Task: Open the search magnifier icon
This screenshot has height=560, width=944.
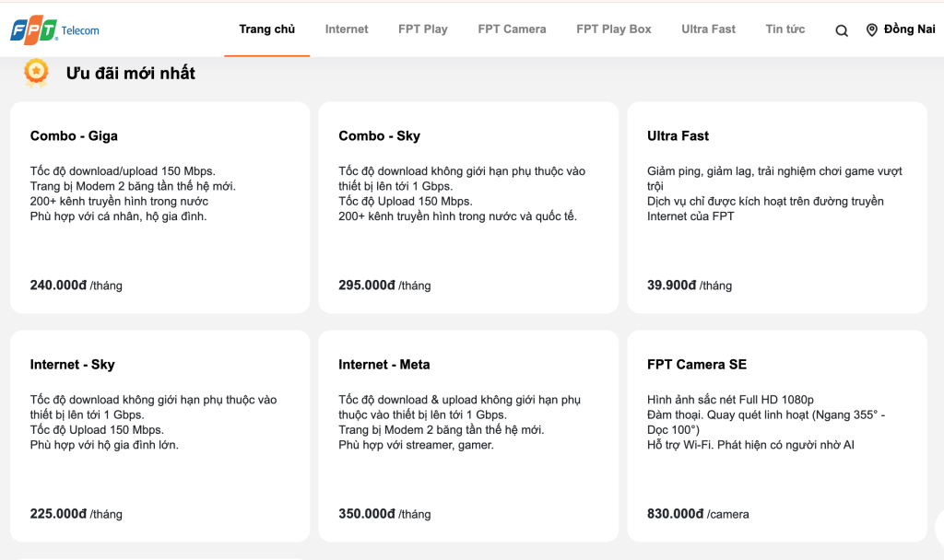Action: (842, 30)
